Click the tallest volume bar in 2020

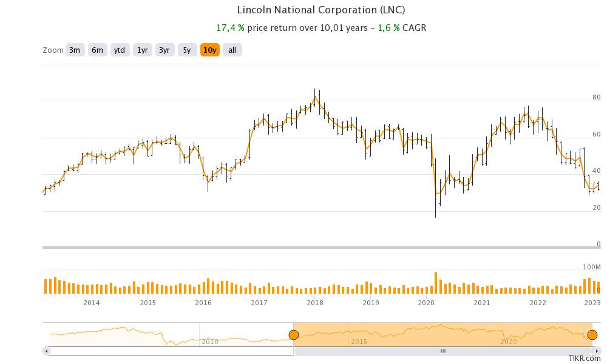click(x=436, y=283)
